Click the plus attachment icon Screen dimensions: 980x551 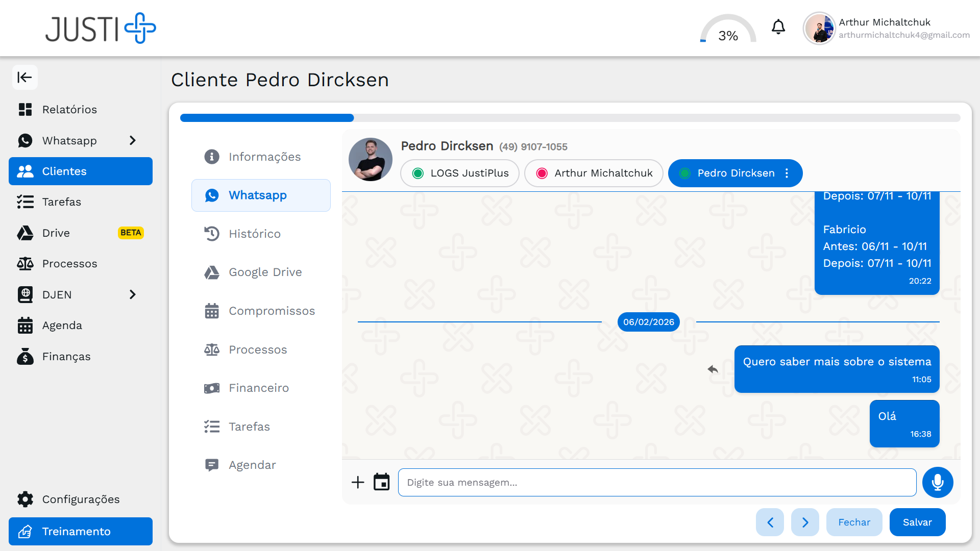pyautogui.click(x=358, y=482)
